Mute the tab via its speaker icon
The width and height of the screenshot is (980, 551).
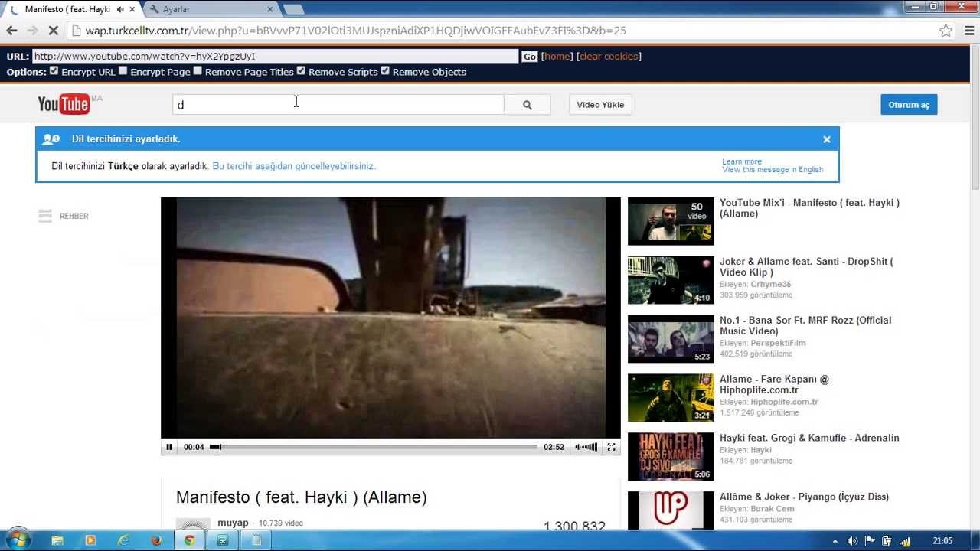[120, 9]
